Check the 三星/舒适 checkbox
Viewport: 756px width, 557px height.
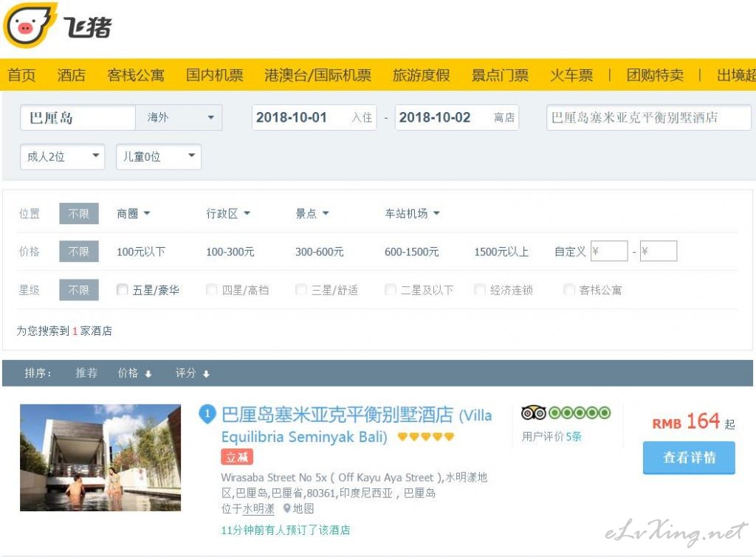tap(301, 290)
